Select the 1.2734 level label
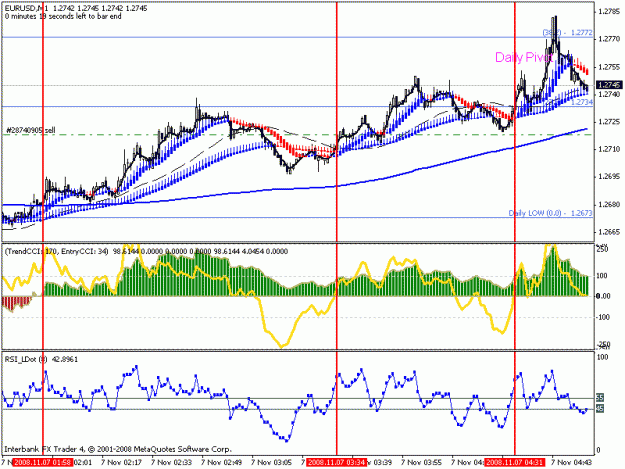The image size is (625, 469). 582,102
